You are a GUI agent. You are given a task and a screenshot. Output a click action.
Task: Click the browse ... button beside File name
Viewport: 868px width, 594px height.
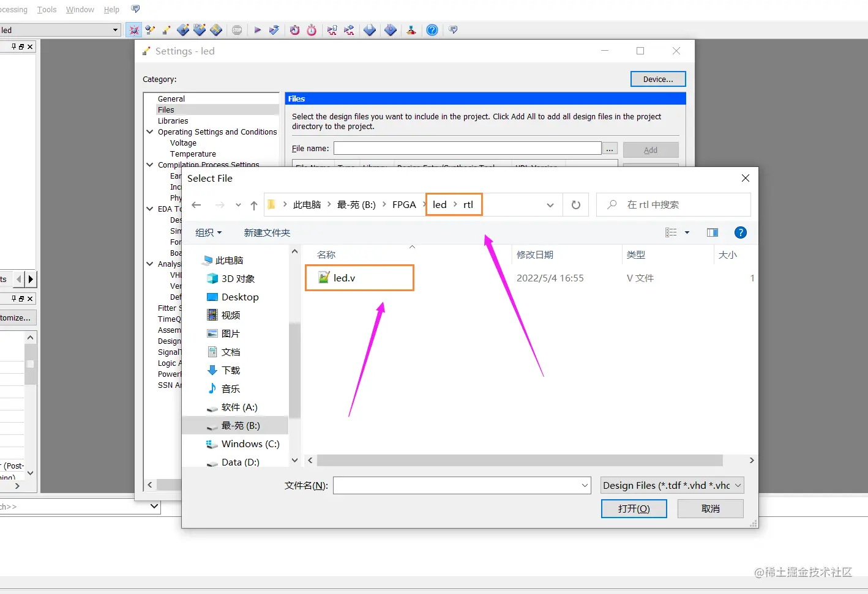click(x=610, y=149)
